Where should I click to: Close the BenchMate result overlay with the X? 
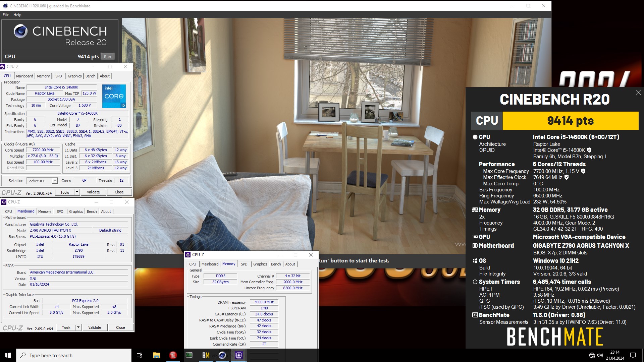[638, 93]
